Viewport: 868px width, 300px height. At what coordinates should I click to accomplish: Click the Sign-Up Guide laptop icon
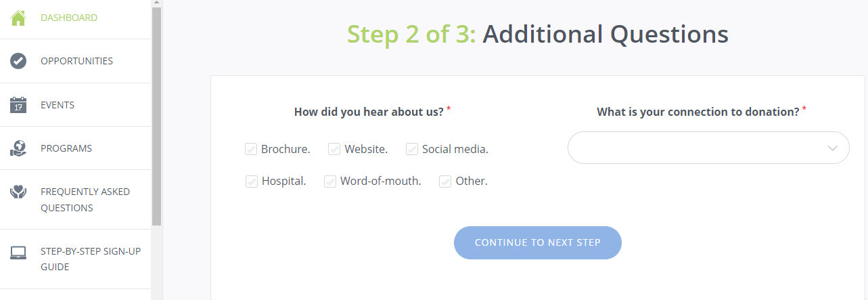(x=18, y=253)
